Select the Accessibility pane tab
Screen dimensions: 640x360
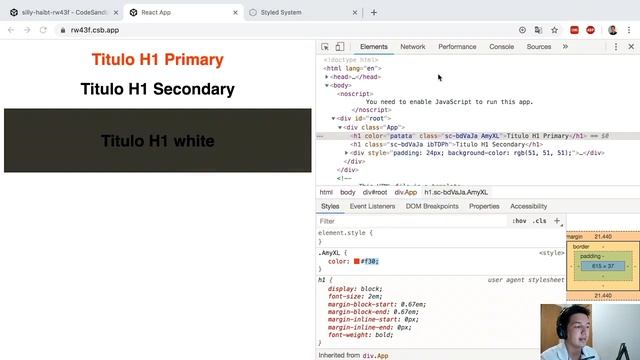[x=529, y=206]
